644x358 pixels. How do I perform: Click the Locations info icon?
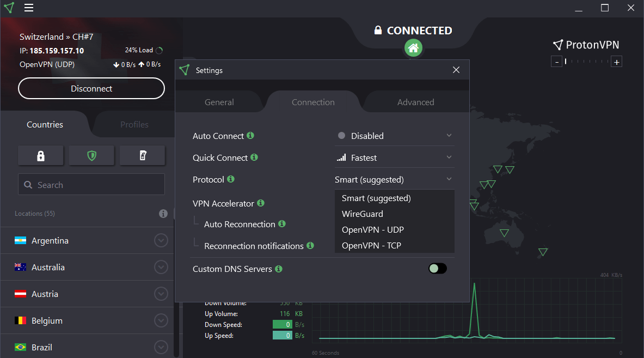(x=163, y=214)
